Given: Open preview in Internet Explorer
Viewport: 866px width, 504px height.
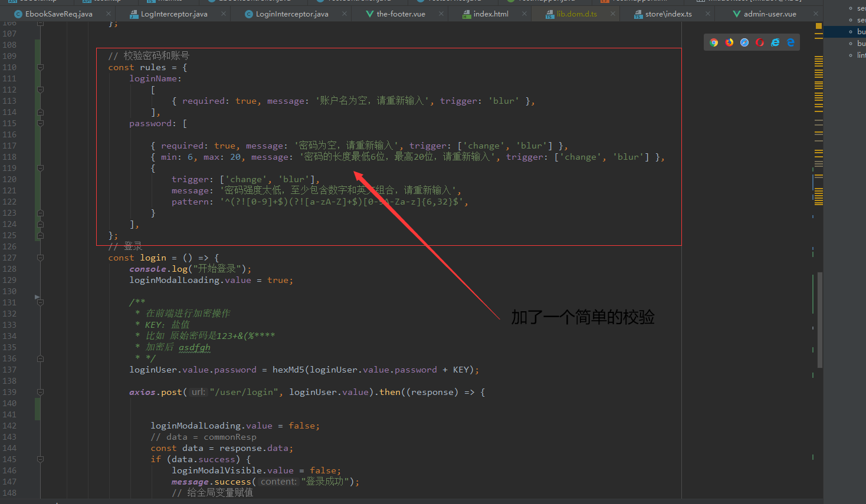Looking at the screenshot, I should click(x=775, y=42).
